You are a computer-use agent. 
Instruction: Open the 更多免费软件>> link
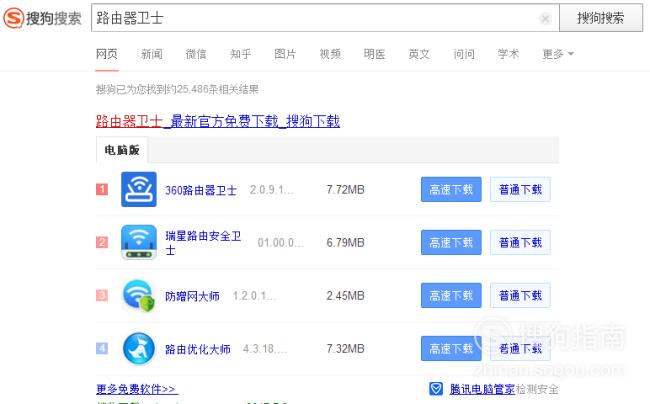point(136,389)
